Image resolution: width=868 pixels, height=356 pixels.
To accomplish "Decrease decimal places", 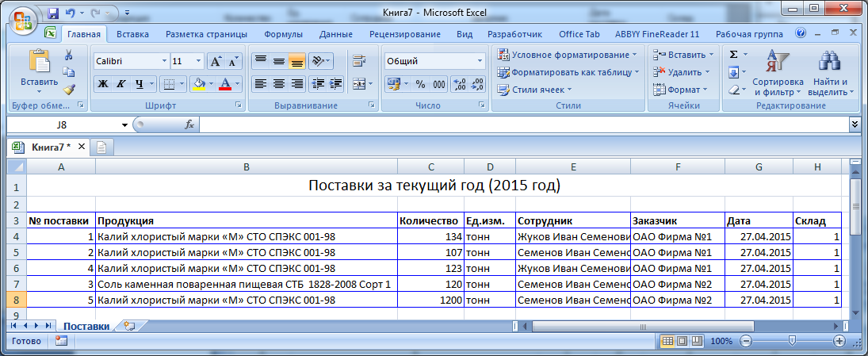I will click(x=477, y=84).
